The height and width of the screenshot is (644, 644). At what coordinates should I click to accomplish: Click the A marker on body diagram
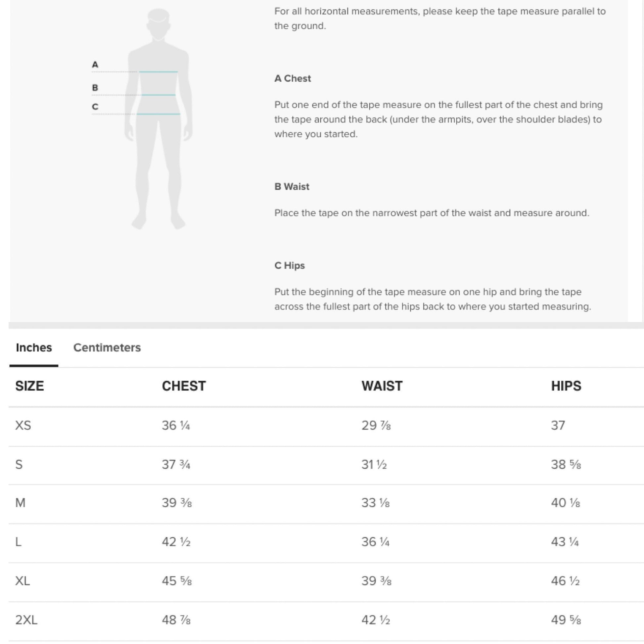click(x=95, y=64)
